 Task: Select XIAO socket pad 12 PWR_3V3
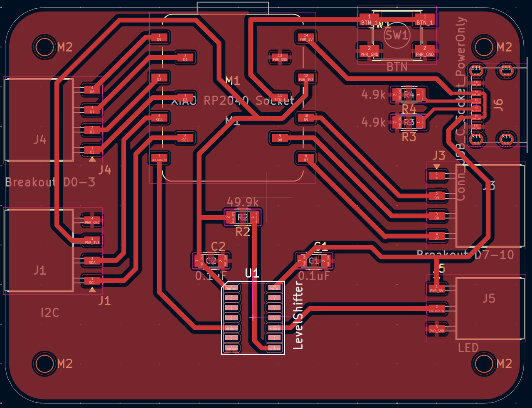(306, 77)
